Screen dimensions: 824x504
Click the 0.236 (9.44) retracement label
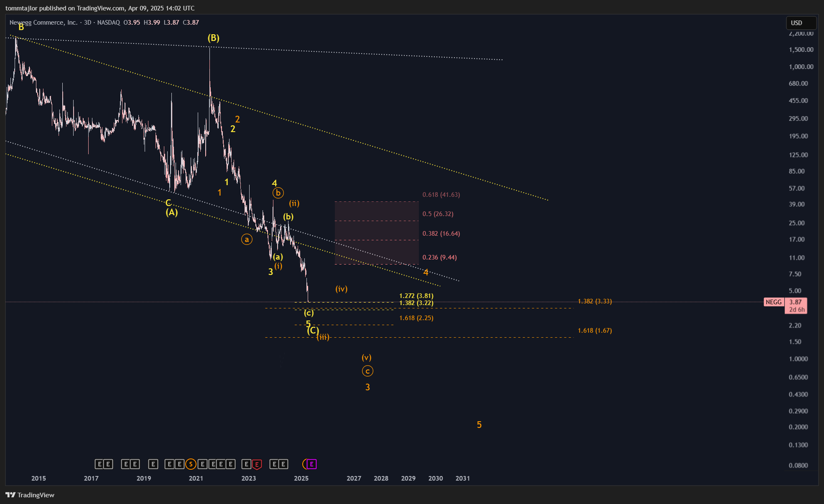tap(439, 257)
